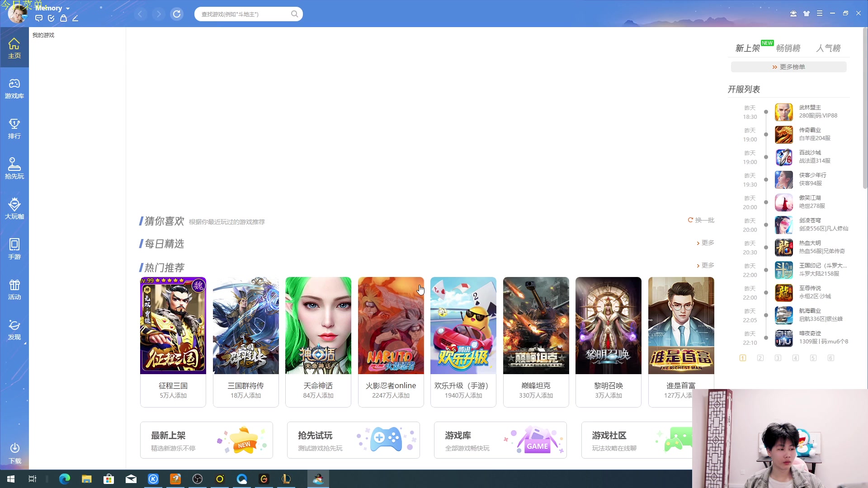This screenshot has height=488, width=868.
Task: Open the message chat bubble icon
Action: click(39, 19)
